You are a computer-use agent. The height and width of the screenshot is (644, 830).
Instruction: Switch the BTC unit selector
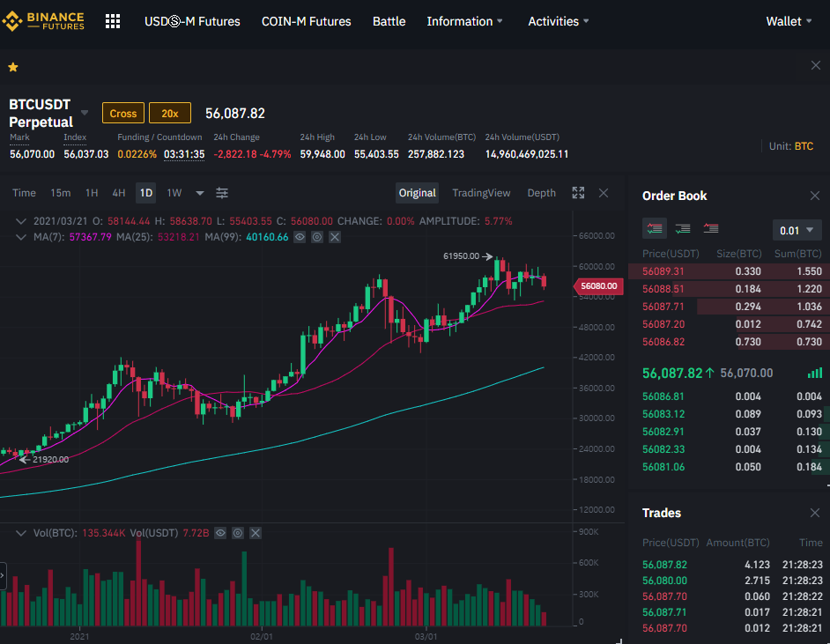tap(804, 146)
